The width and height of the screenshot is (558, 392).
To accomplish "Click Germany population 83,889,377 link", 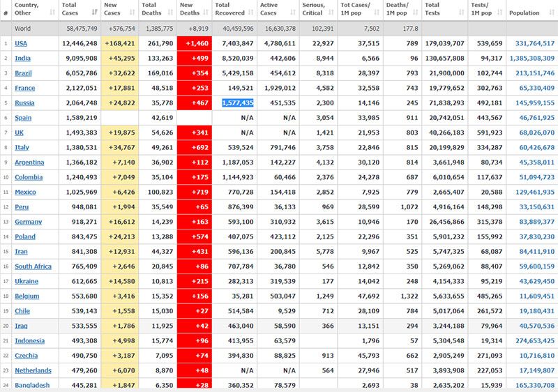I will [x=536, y=222].
